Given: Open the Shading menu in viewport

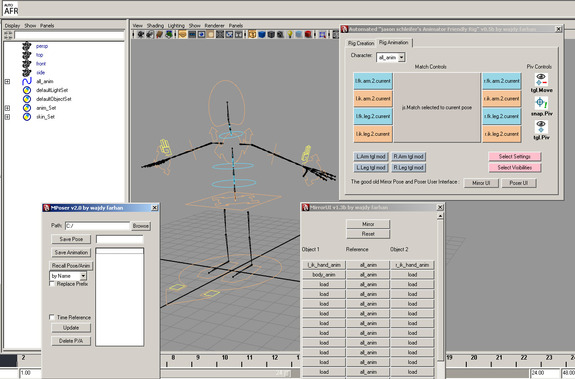Looking at the screenshot, I should tap(155, 26).
